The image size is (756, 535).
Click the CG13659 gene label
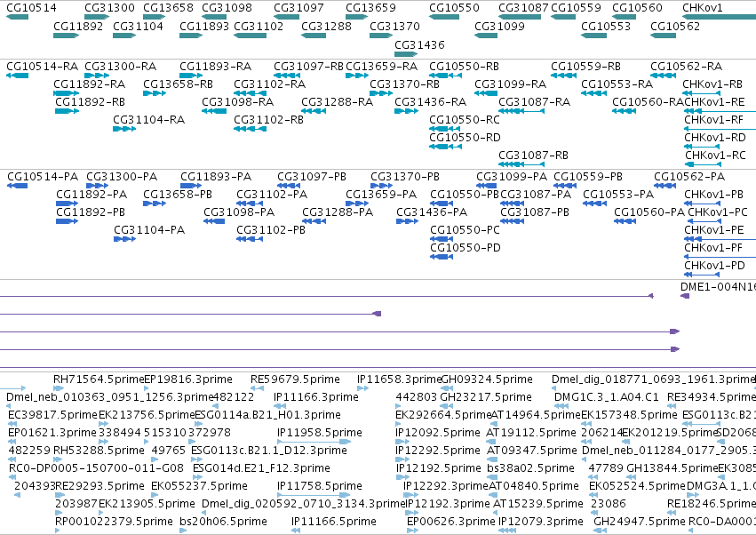pyautogui.click(x=370, y=8)
